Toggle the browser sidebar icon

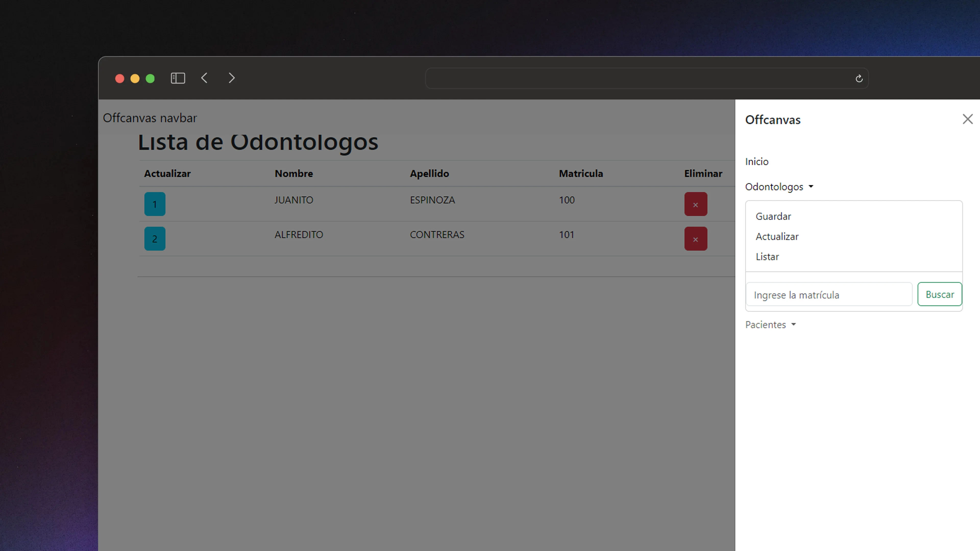coord(178,78)
